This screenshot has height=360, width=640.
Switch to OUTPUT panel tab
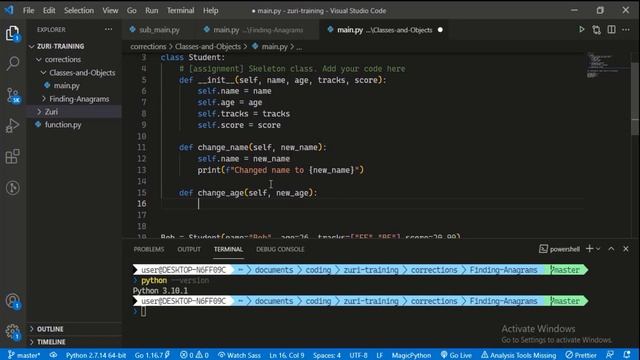tap(189, 249)
